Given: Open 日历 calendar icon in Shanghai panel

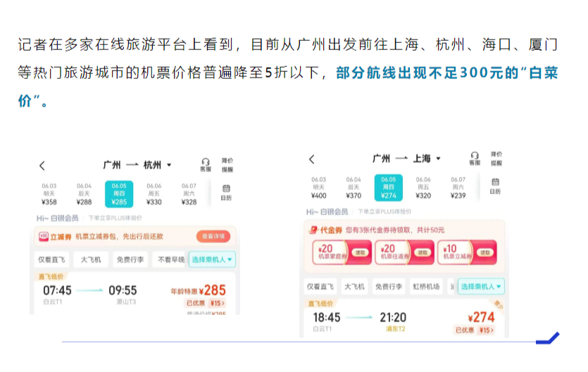Looking at the screenshot, I should click(496, 185).
